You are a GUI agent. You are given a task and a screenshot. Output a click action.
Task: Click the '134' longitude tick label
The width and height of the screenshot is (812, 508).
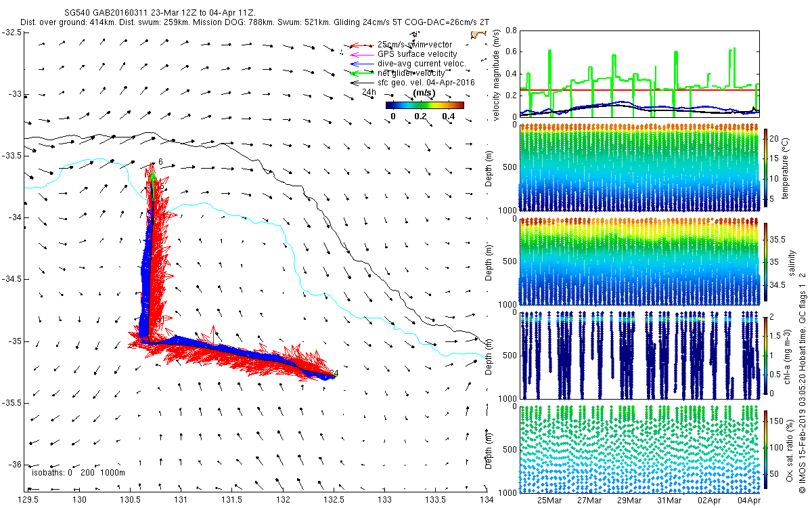[x=487, y=500]
